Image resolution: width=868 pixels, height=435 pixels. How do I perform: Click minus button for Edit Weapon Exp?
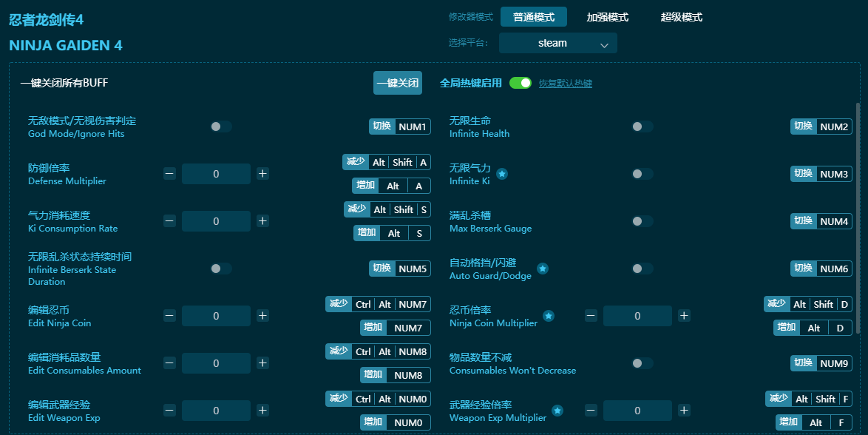coord(169,411)
